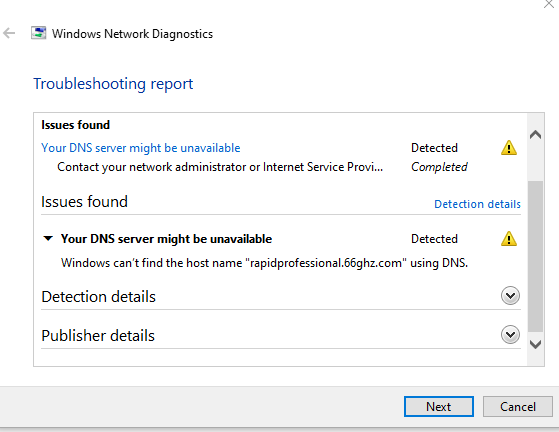
Task: Click the Windows Network Diagnostics window icon
Action: [x=39, y=33]
